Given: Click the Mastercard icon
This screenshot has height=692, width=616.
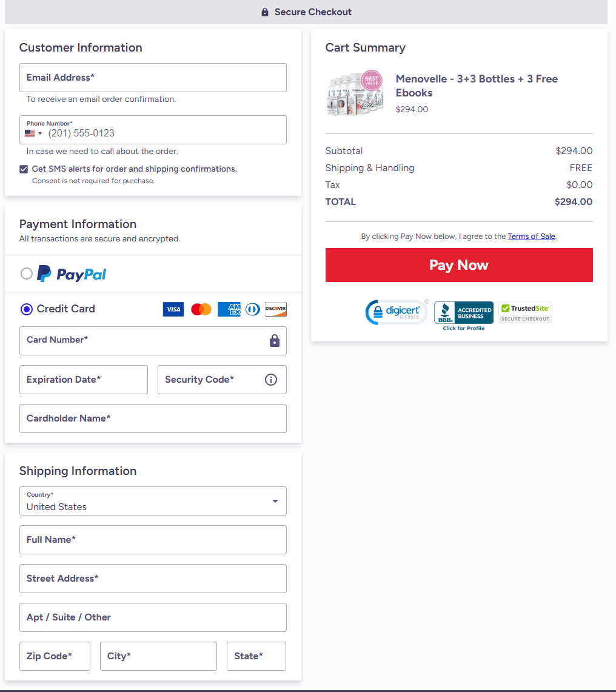Looking at the screenshot, I should [201, 309].
